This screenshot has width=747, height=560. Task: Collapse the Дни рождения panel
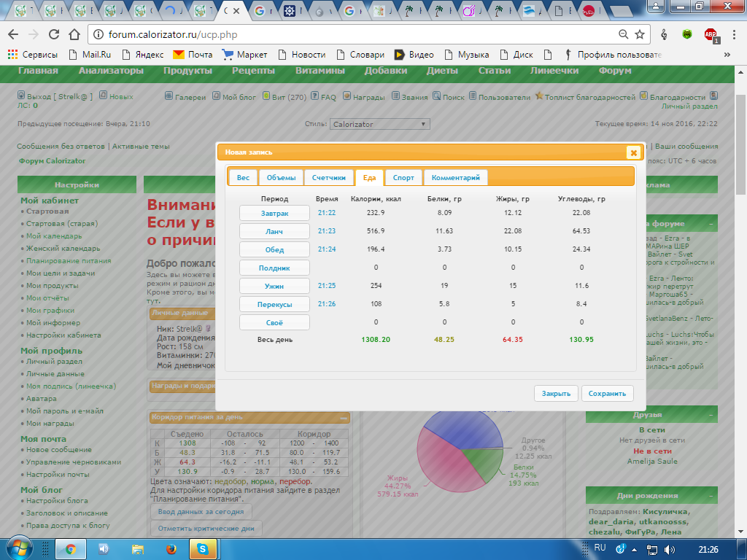pos(711,496)
